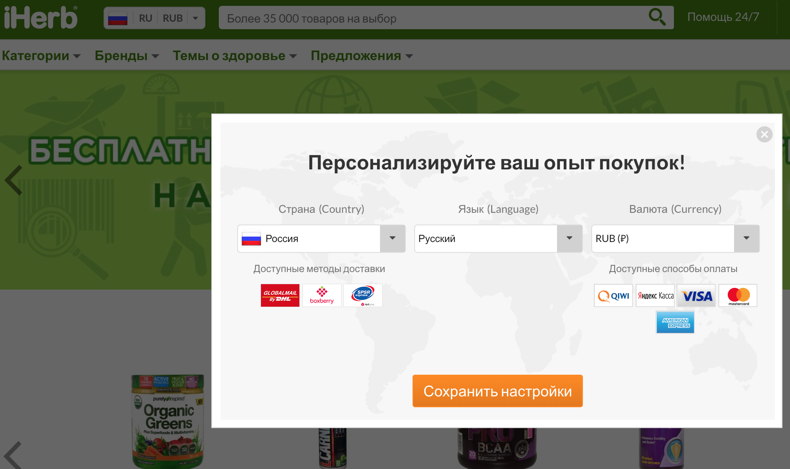Click the Boxberry delivery logo

tap(322, 295)
